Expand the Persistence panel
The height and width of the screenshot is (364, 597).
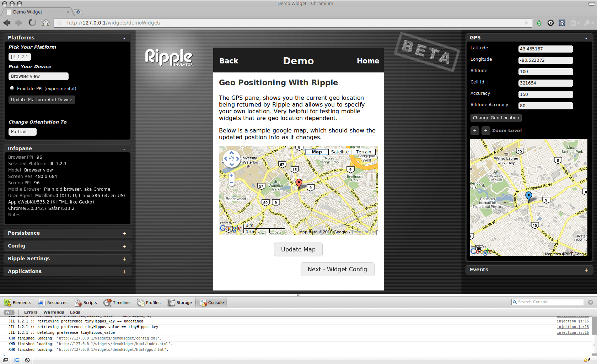(x=124, y=233)
